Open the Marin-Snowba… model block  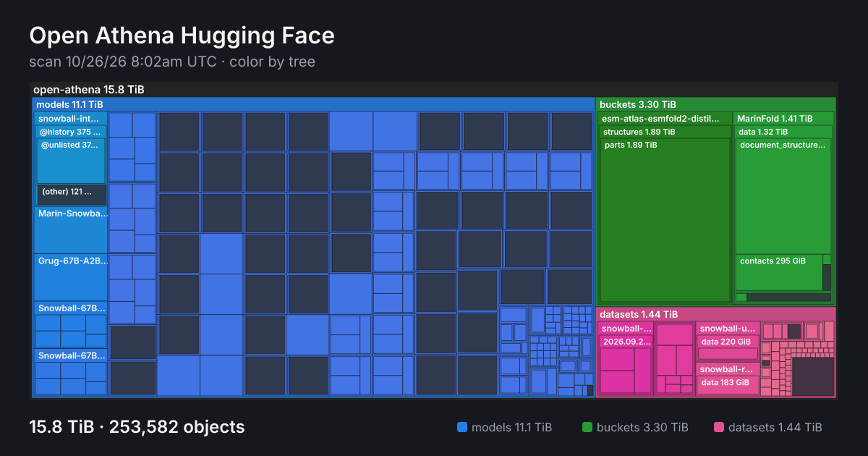(x=71, y=229)
